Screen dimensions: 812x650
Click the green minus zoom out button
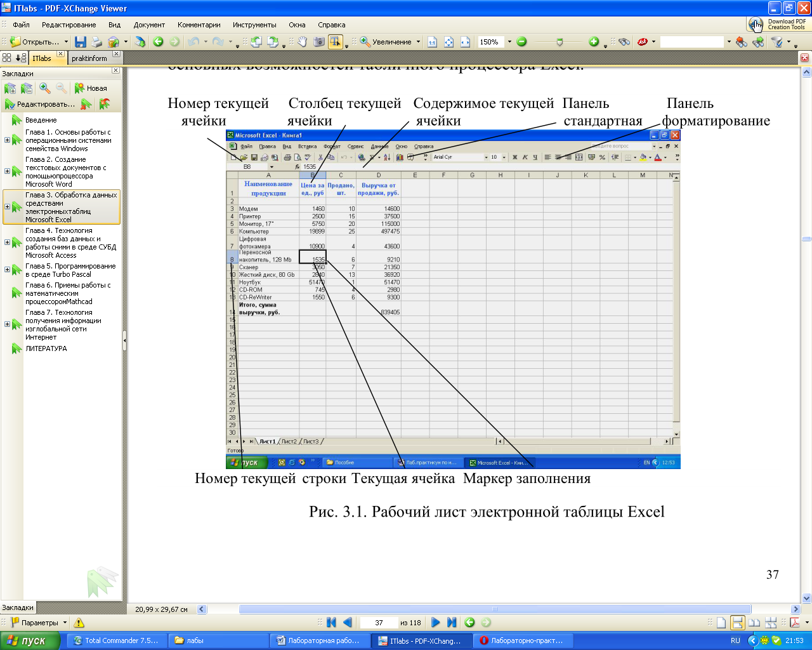[521, 42]
